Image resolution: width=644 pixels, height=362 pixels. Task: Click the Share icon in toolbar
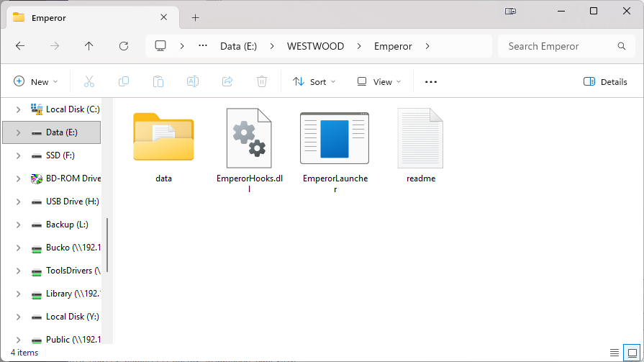pos(227,82)
